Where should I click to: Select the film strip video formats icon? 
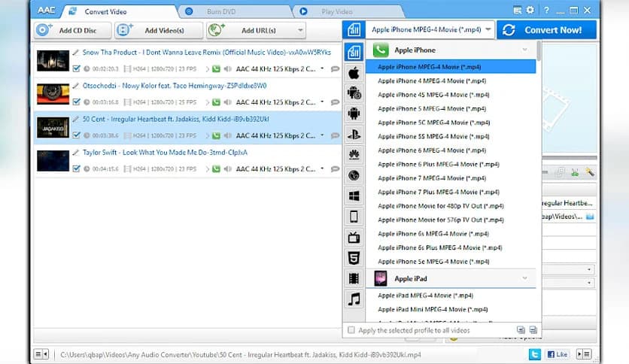pyautogui.click(x=354, y=278)
